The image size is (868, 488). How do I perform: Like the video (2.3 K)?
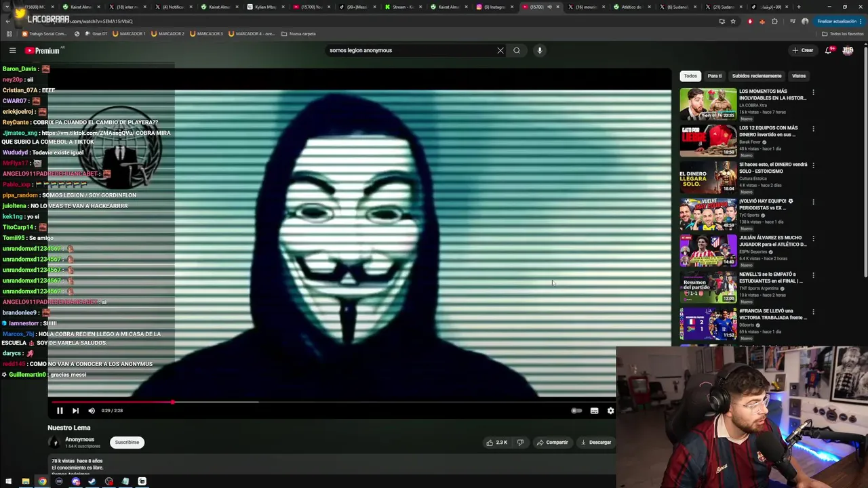[496, 443]
